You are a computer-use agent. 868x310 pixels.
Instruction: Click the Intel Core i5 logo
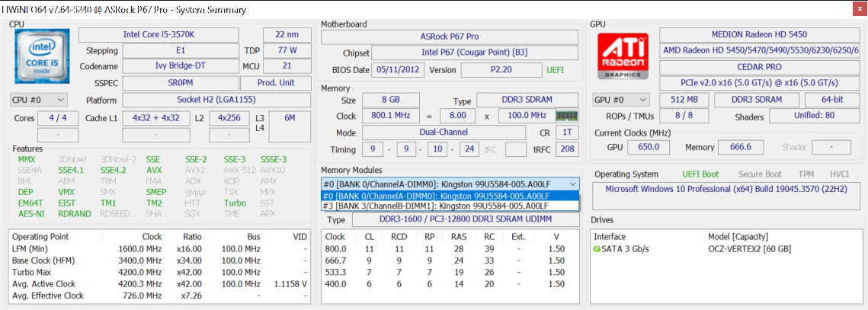pos(43,57)
